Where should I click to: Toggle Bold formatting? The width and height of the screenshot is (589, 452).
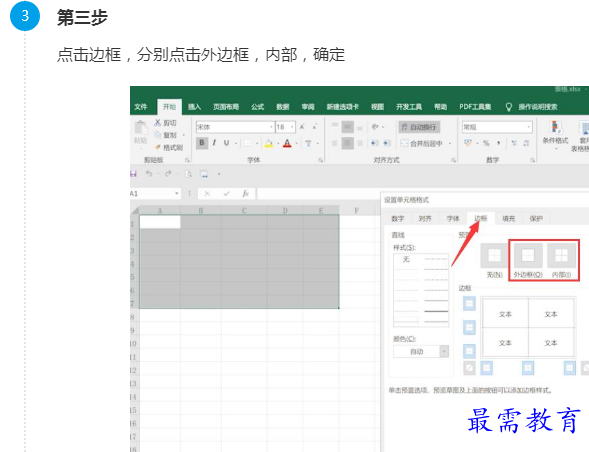(202, 143)
